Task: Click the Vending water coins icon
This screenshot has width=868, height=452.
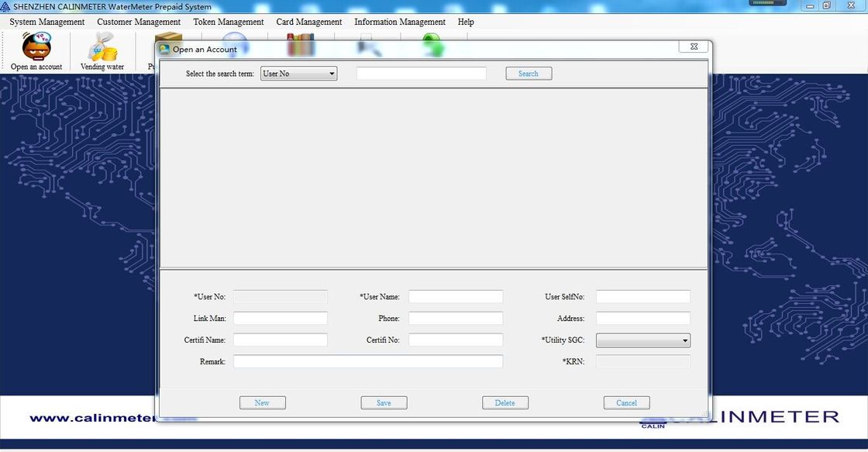Action: [102, 47]
